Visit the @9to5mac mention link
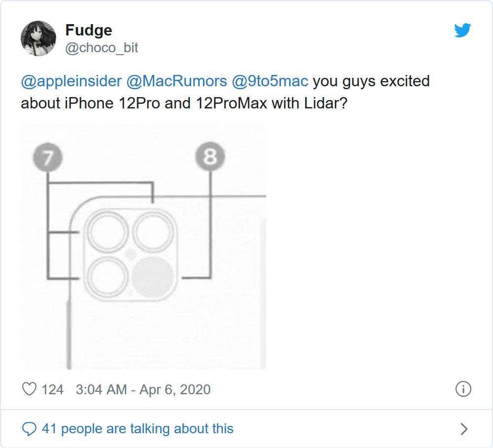The width and height of the screenshot is (493, 448). 270,81
